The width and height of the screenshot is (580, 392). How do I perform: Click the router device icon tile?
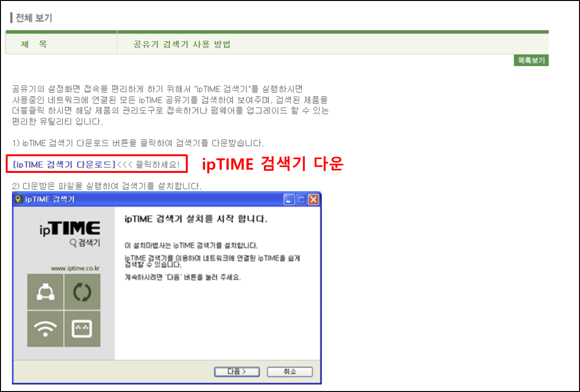click(82, 329)
